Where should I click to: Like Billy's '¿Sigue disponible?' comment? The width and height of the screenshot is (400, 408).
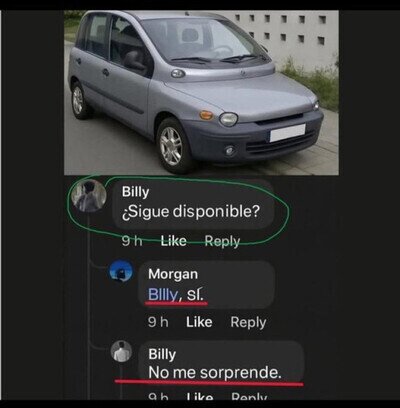(x=173, y=241)
